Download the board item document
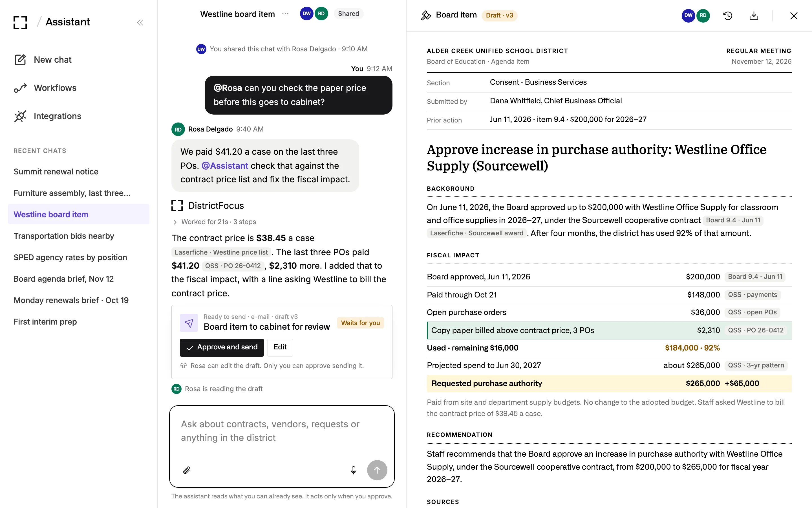Viewport: 812px width, 508px height. click(754, 16)
